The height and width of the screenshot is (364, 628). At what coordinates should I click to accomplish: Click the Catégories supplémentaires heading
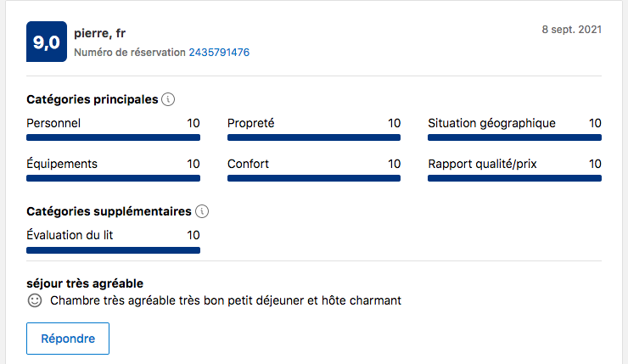(109, 211)
